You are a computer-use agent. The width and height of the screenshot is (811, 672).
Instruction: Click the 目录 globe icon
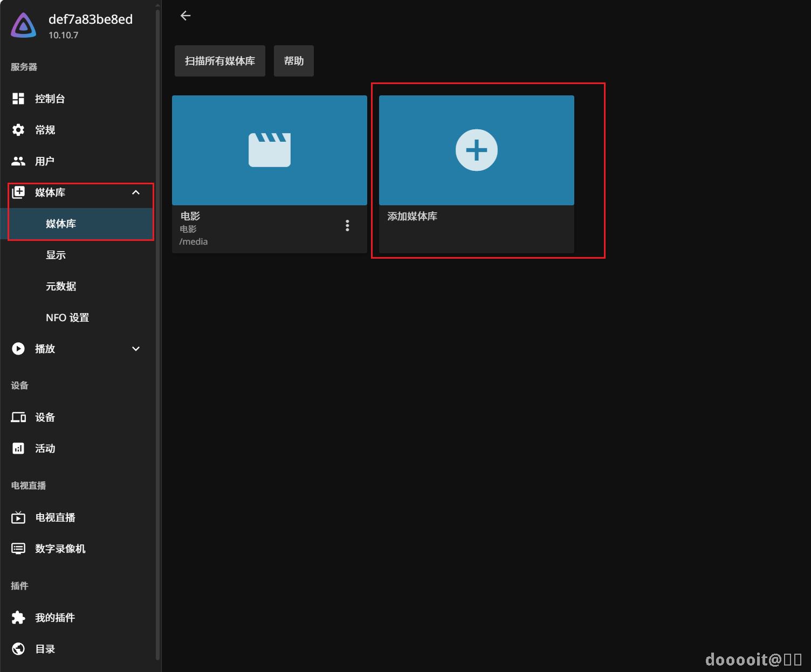18,649
